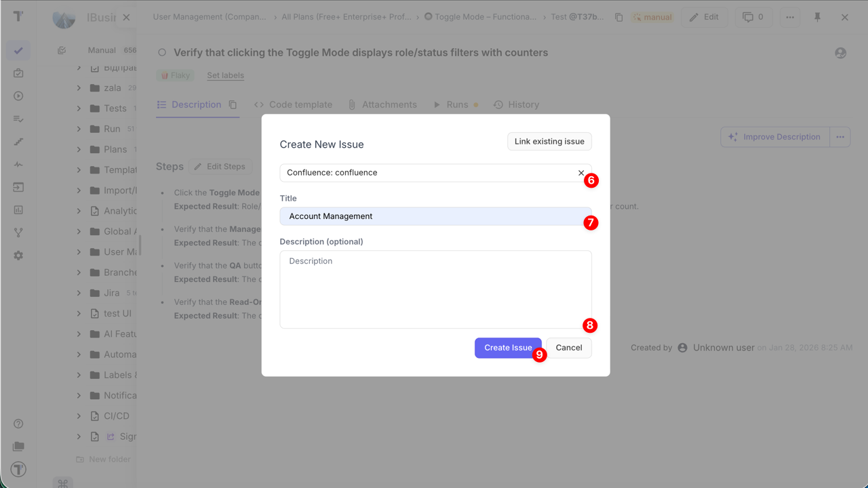Expand the zala folder in the tree
This screenshot has height=488, width=868.
79,88
